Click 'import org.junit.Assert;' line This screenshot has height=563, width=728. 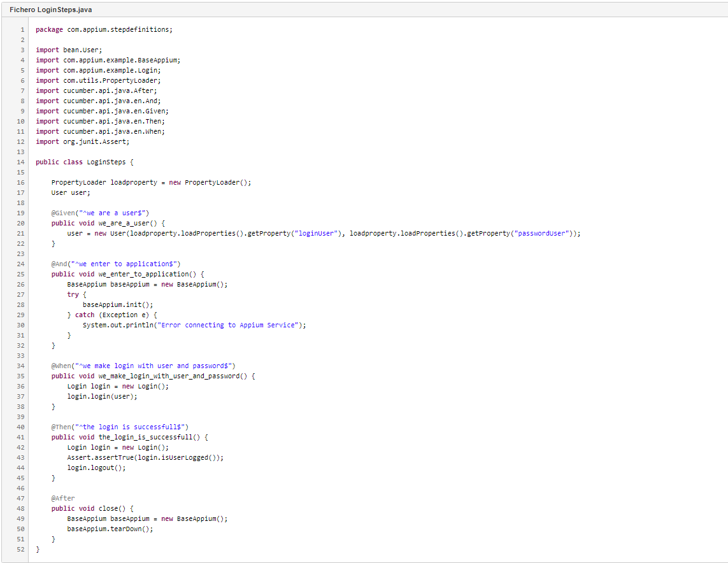[83, 141]
